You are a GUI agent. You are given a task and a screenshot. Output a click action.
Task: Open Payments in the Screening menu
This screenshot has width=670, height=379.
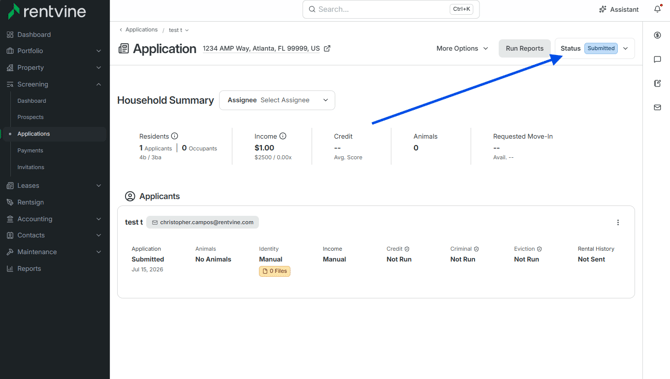30,150
